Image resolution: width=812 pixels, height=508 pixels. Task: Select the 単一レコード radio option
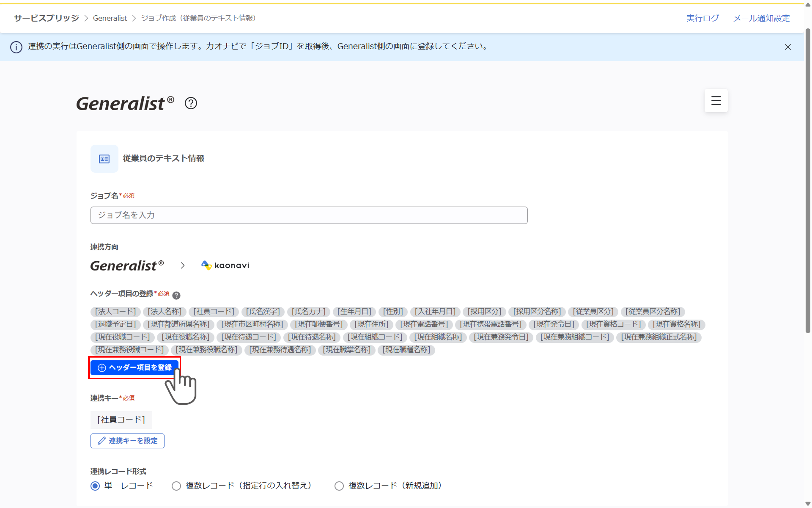[95, 486]
